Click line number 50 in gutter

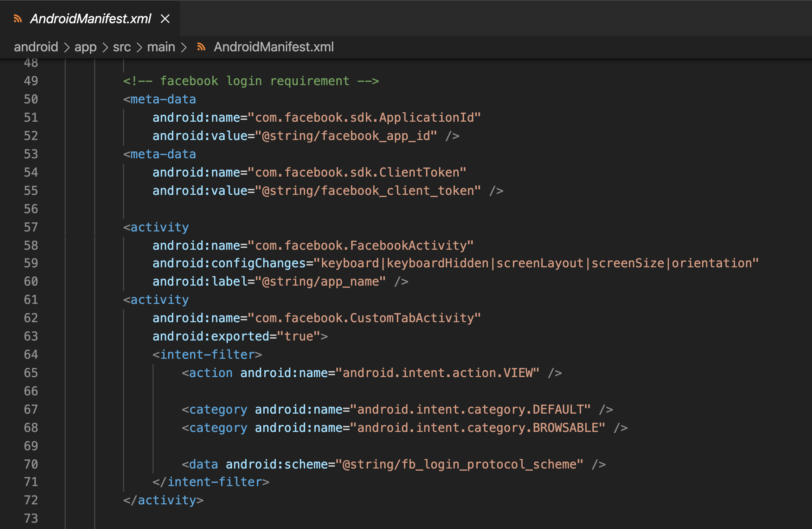coord(31,99)
